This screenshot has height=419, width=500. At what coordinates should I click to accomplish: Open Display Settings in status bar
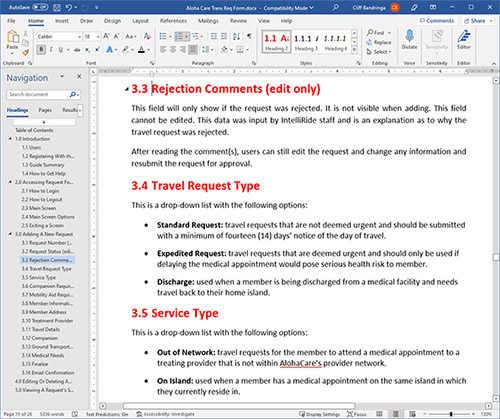(319, 414)
